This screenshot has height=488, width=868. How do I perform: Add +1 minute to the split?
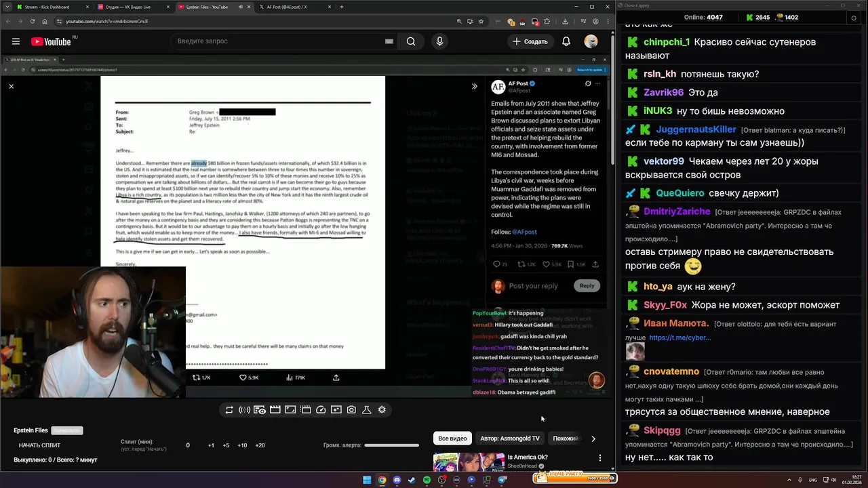[x=211, y=445]
